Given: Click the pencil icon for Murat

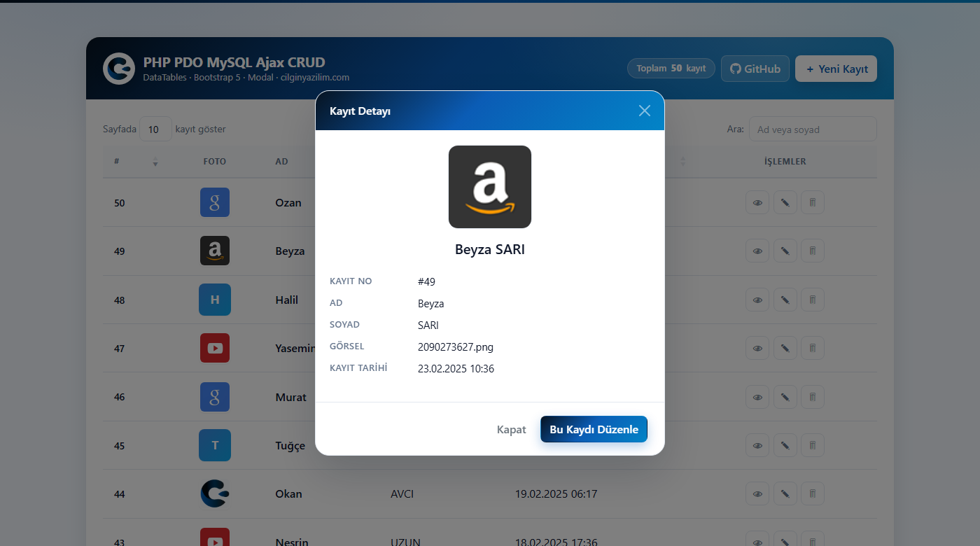Looking at the screenshot, I should tap(785, 397).
